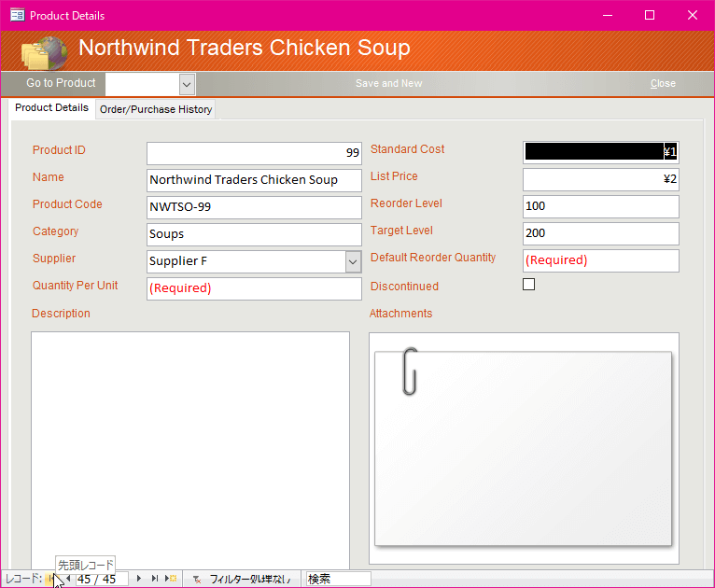Click the Discontinued label
The image size is (715, 588).
(x=404, y=287)
